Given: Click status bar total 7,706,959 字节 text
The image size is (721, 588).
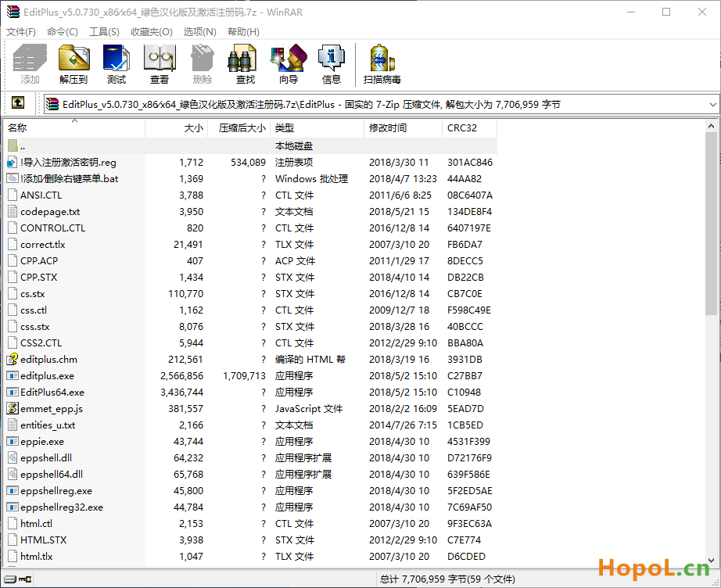Looking at the screenshot, I should coord(447,579).
